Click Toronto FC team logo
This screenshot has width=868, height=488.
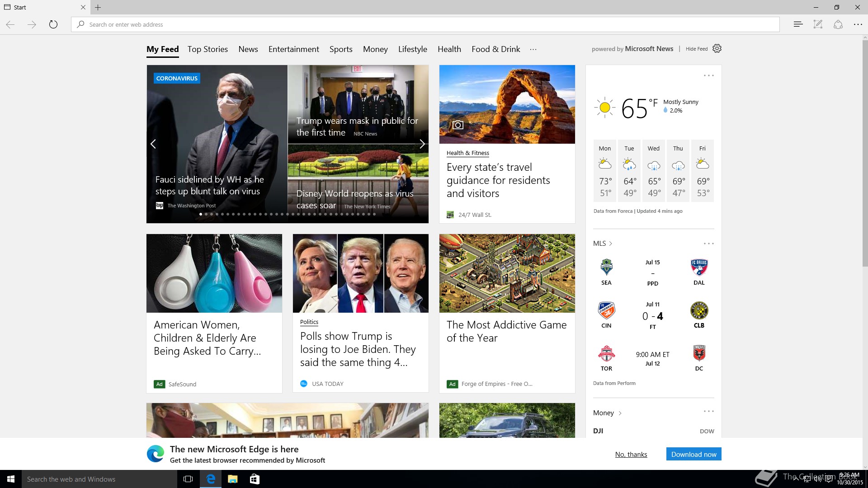(606, 353)
